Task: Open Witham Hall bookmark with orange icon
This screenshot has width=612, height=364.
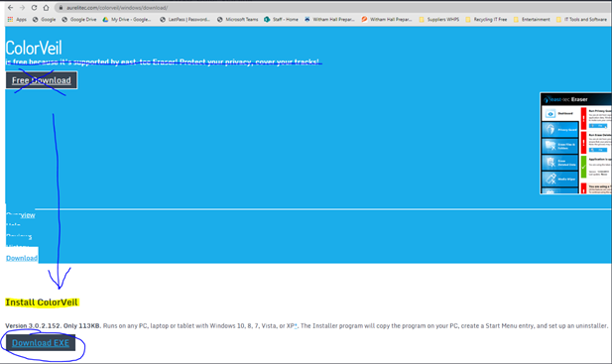Action: (x=387, y=19)
